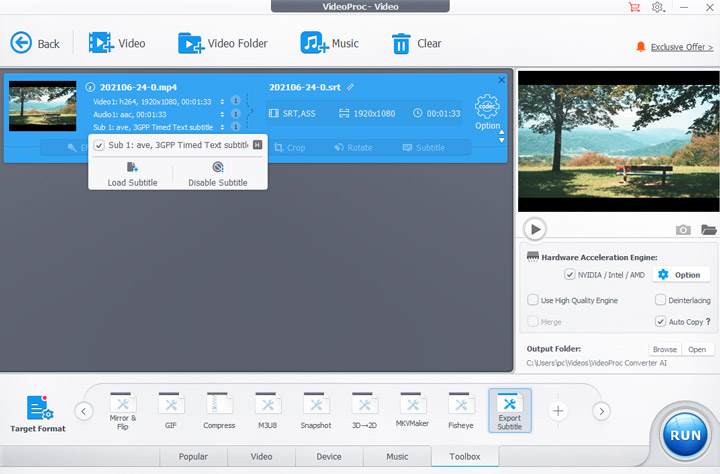Open the Rotate tool
720x474 pixels.
(x=353, y=147)
